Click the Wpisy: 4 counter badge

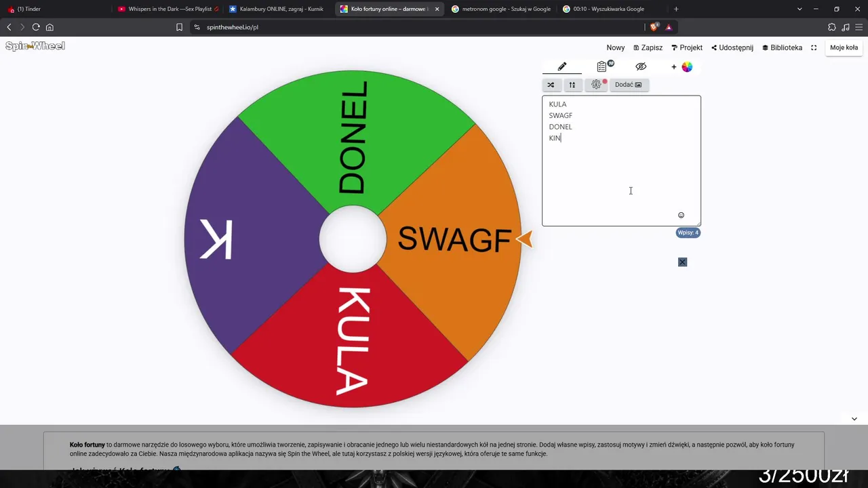pos(688,232)
